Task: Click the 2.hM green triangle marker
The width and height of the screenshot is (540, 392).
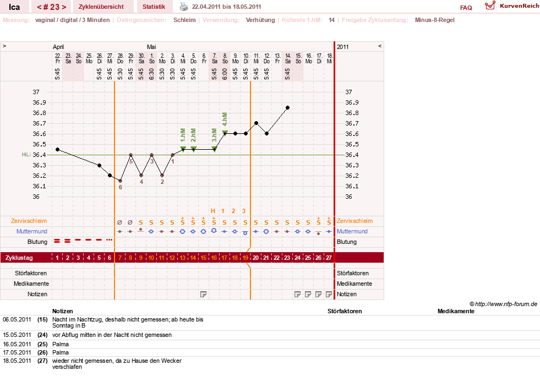Action: 194,149
